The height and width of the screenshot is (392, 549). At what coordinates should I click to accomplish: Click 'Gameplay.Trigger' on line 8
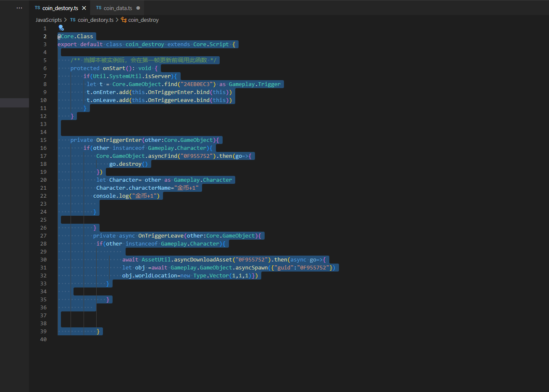point(255,84)
